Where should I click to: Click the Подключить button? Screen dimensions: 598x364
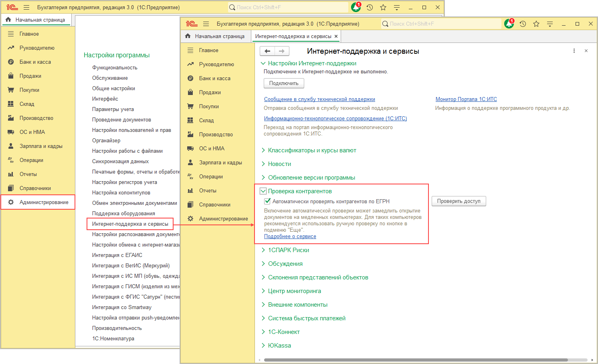pyautogui.click(x=284, y=83)
